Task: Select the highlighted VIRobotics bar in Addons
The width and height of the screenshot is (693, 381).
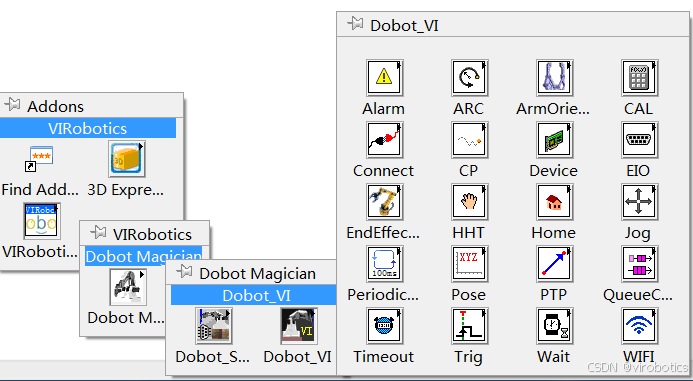Action: 88,128
